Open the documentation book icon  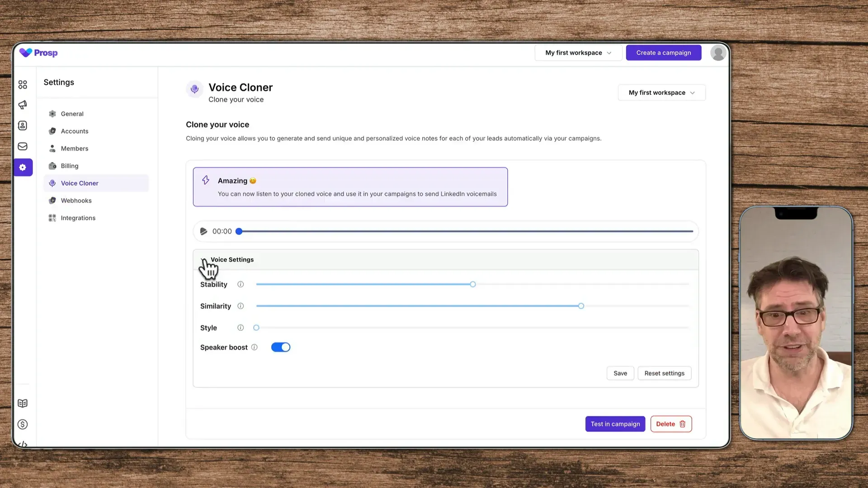23,403
